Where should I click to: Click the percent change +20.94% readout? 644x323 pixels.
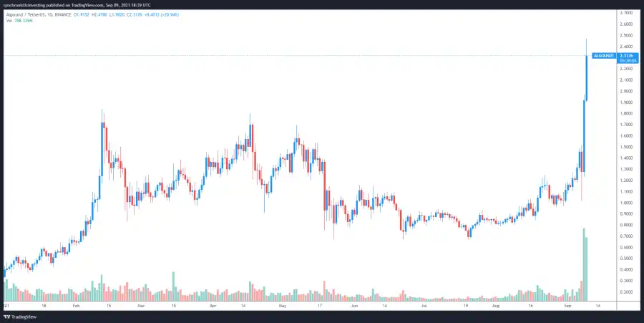click(x=170, y=15)
